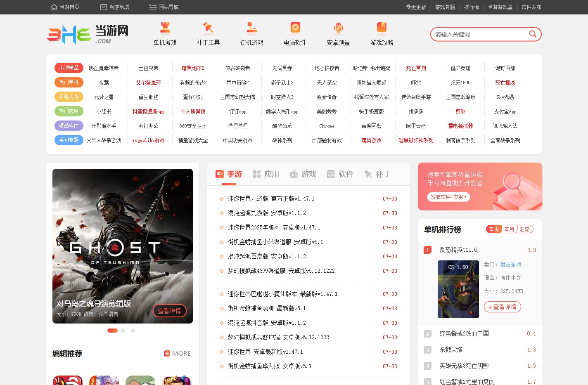The image size is (588, 385).
Task: Open 游戏专题 top link
Action: pyautogui.click(x=445, y=7)
